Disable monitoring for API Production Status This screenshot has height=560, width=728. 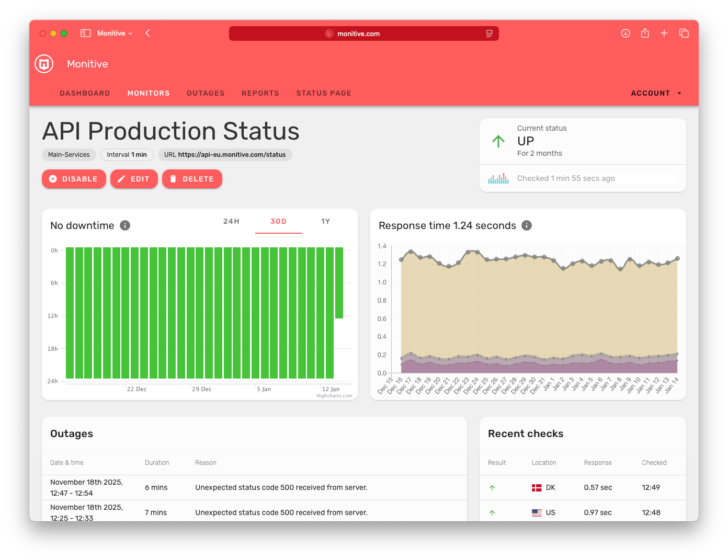(74, 179)
